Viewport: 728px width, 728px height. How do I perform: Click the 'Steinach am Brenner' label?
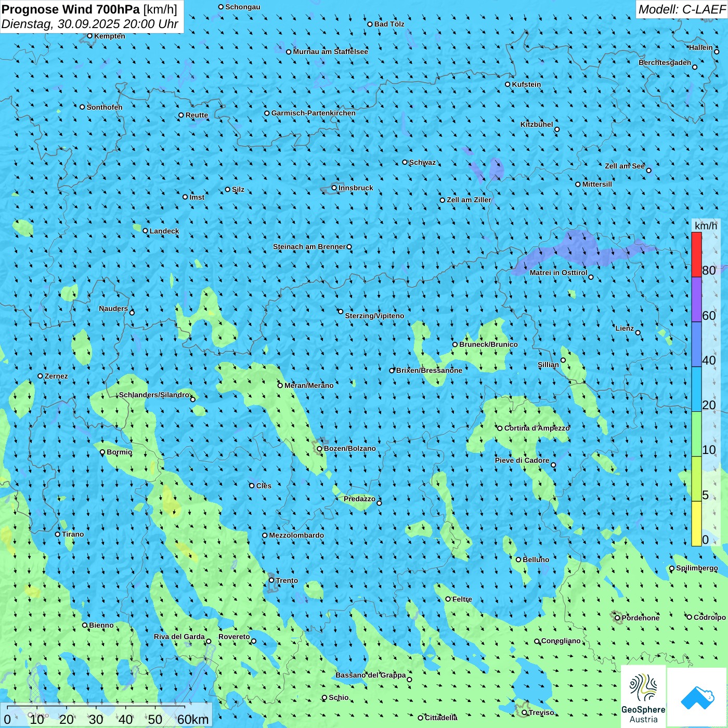[x=309, y=246]
